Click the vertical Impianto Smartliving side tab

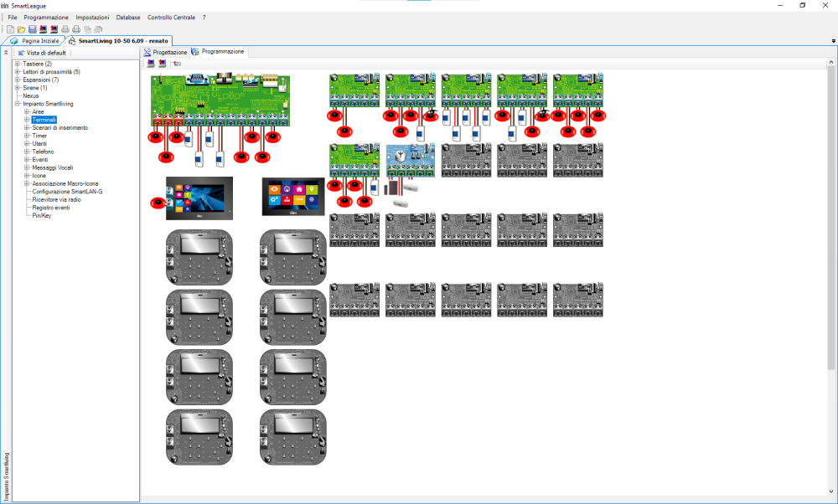pos(7,476)
